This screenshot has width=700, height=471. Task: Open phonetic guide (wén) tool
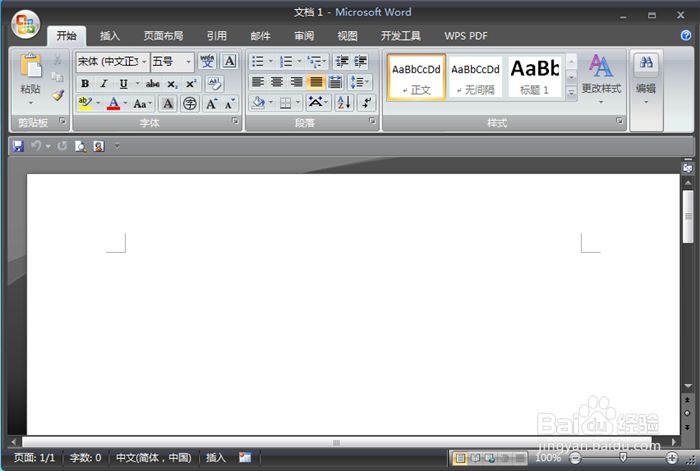(207, 61)
